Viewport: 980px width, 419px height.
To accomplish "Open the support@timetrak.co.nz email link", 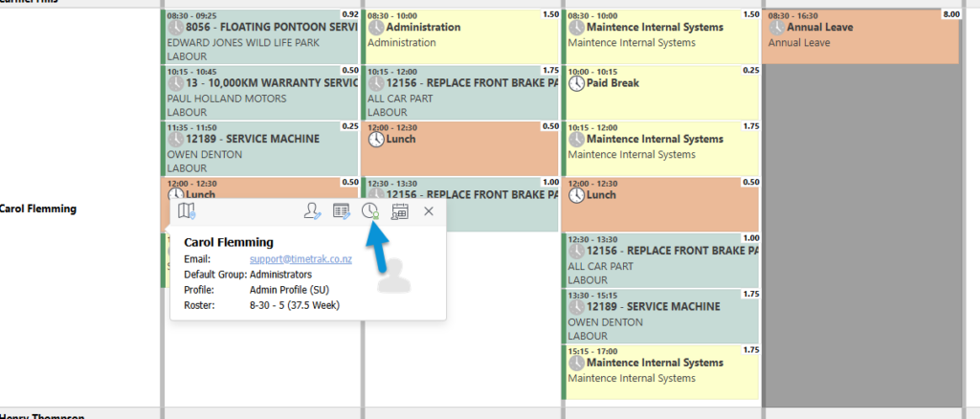I will coord(301,259).
